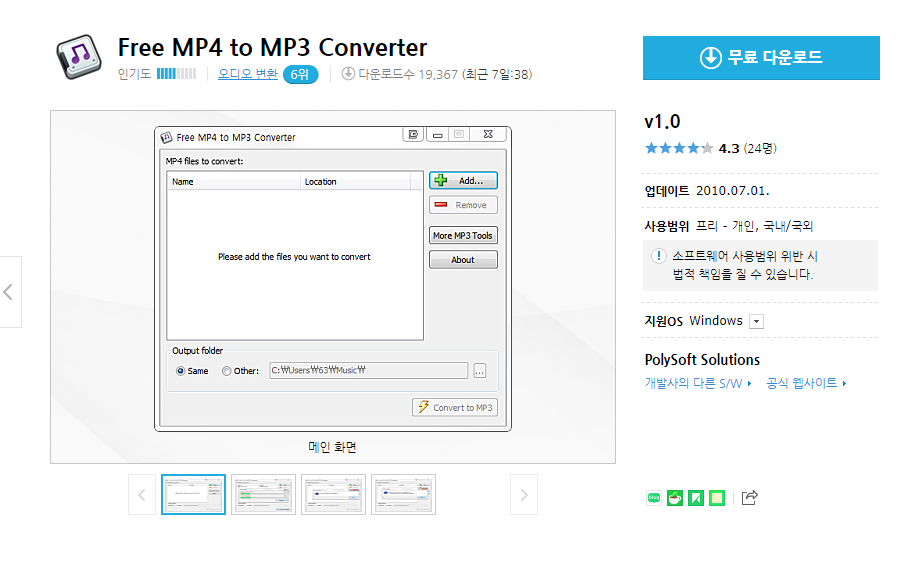
Task: Click the Remove button with red minus
Action: [463, 205]
